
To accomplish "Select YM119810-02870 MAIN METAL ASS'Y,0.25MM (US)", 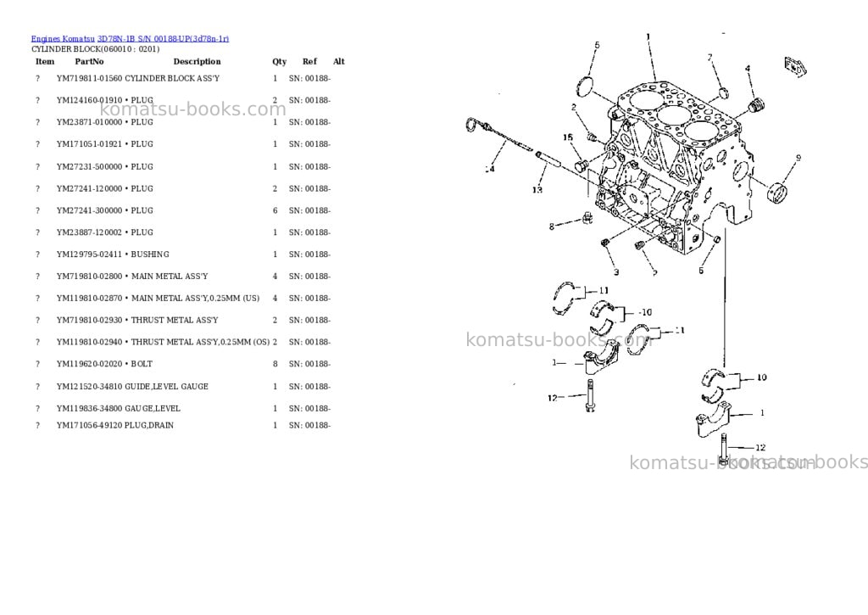I will coord(158,298).
